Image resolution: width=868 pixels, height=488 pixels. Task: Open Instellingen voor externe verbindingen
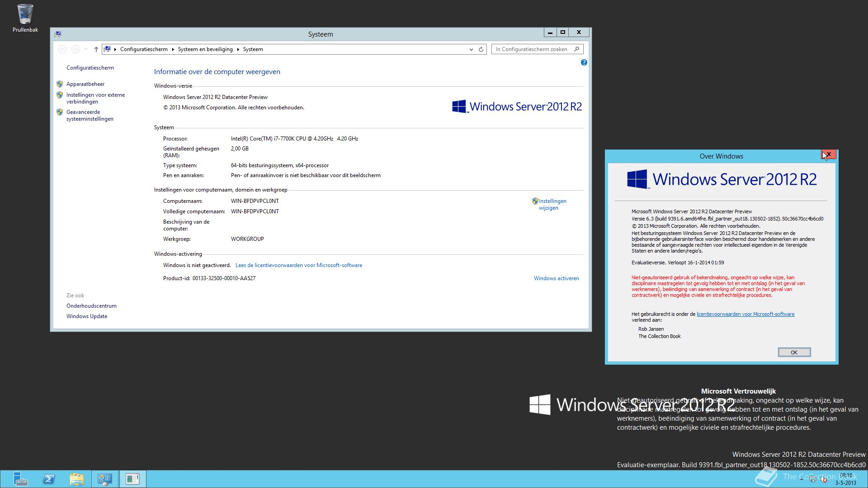point(95,98)
